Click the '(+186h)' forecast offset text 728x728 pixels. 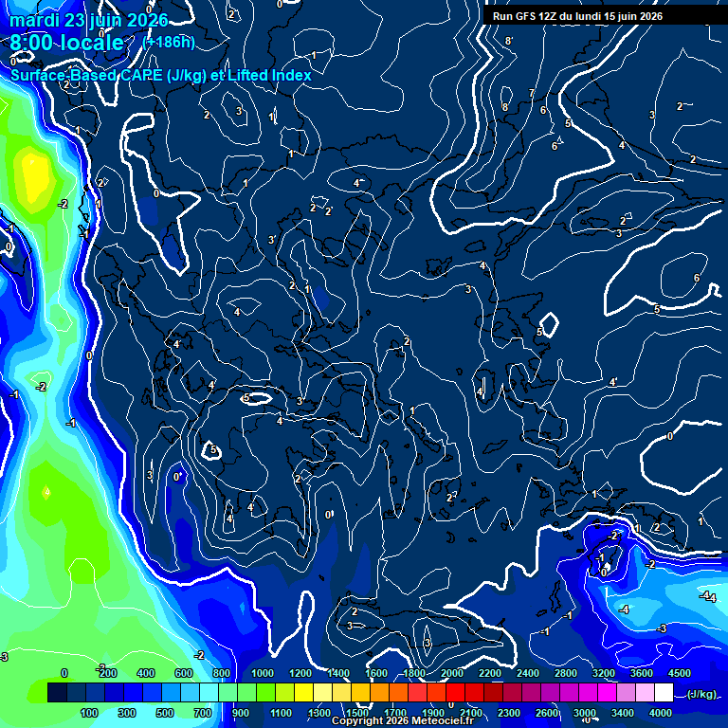point(169,43)
